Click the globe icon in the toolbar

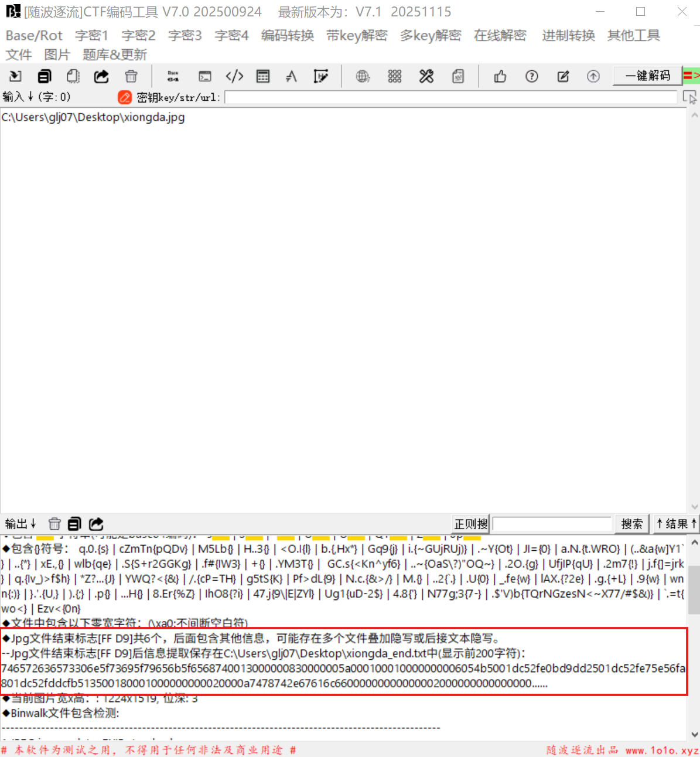click(x=363, y=76)
